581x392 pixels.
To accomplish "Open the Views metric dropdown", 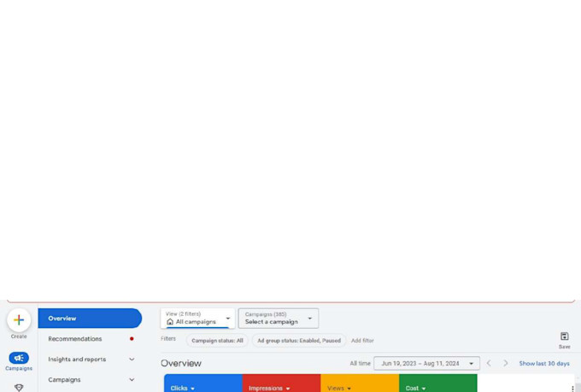I will (x=339, y=388).
